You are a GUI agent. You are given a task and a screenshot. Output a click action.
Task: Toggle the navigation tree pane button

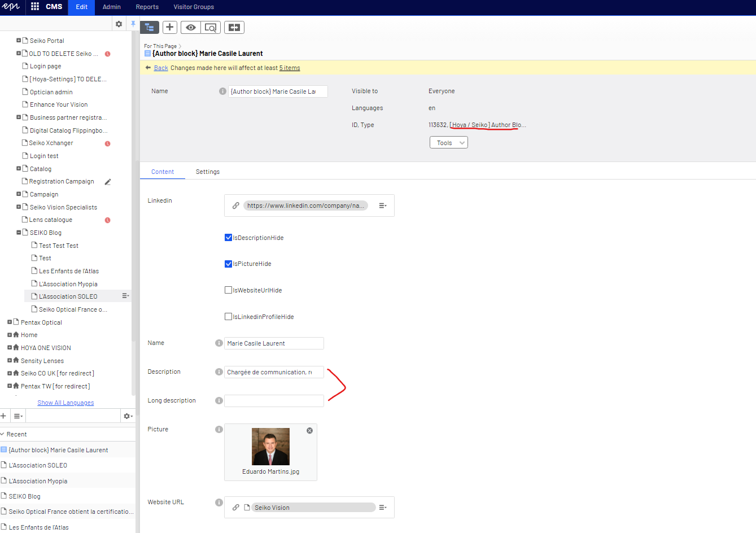150,27
